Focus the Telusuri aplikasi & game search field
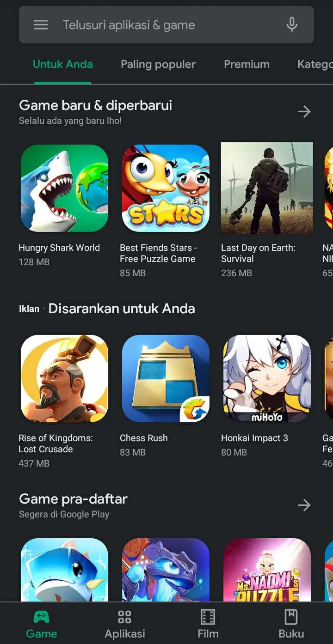 (166, 25)
